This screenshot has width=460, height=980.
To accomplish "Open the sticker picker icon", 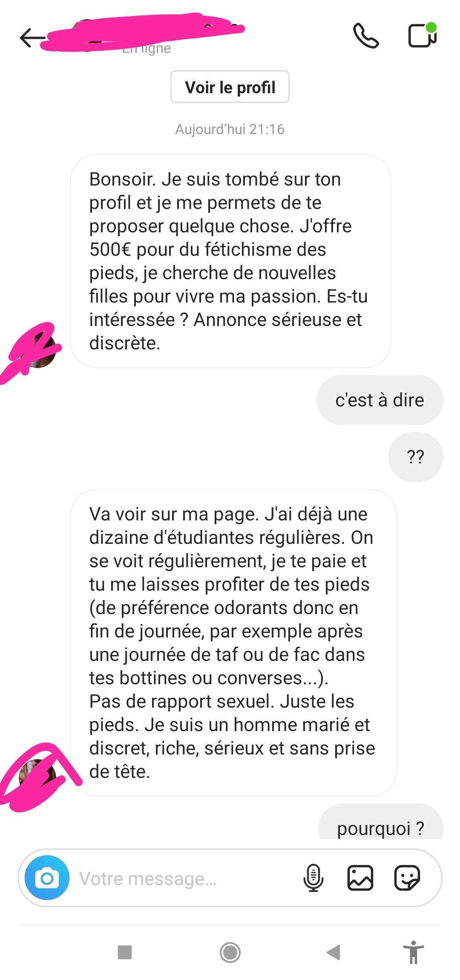I will point(407,878).
